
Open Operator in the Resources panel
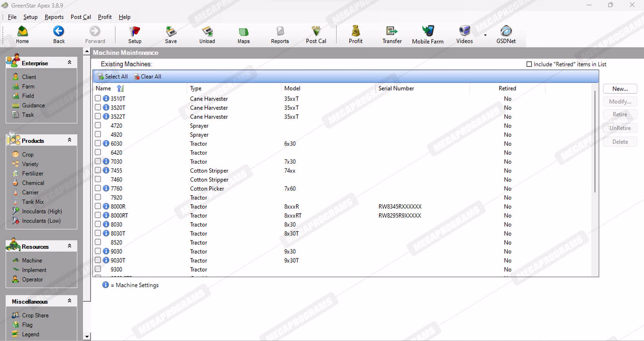32,279
